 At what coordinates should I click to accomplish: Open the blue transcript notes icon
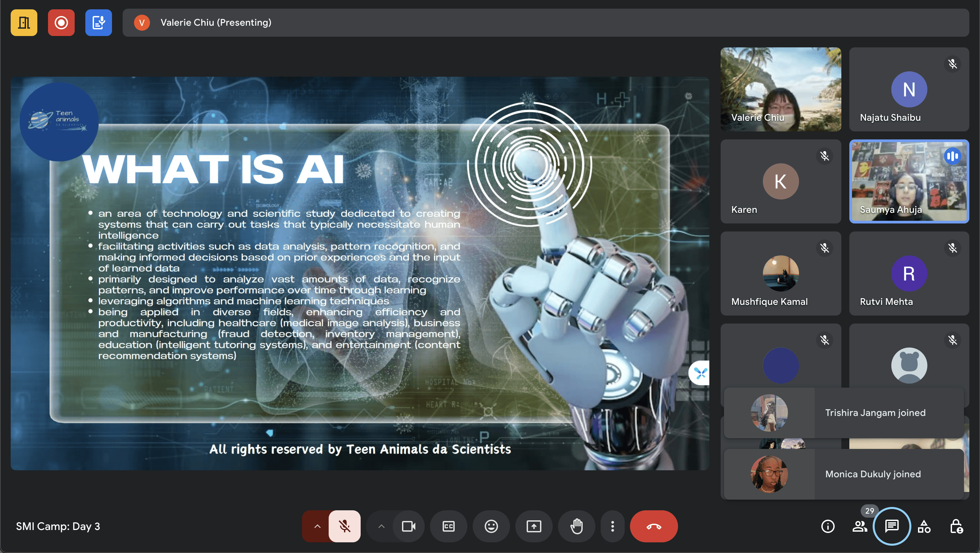(x=98, y=22)
